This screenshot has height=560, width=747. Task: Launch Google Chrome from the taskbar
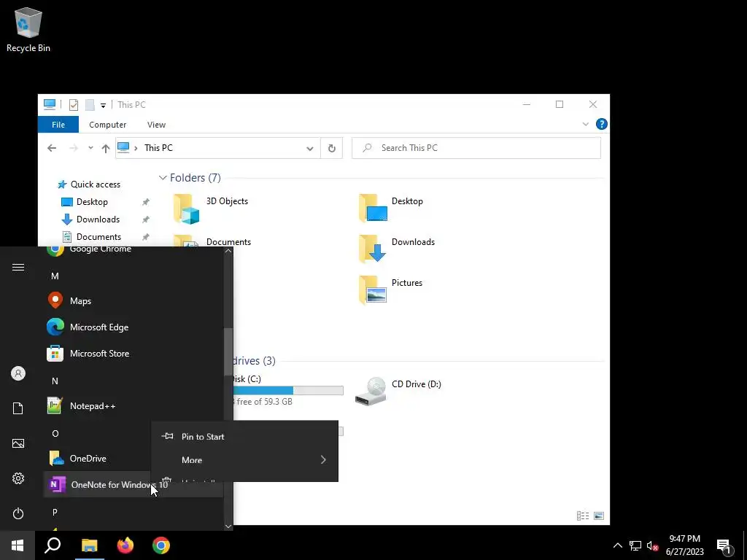coord(161,545)
